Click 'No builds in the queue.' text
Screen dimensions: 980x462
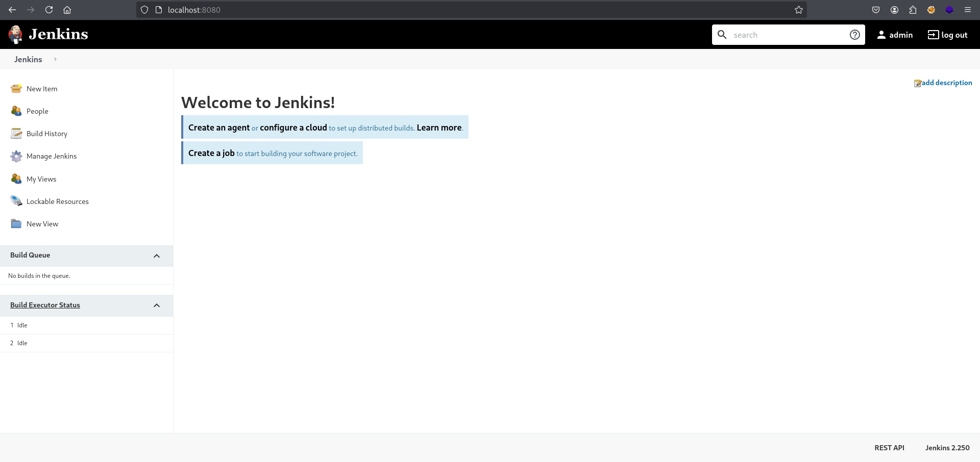(x=39, y=276)
